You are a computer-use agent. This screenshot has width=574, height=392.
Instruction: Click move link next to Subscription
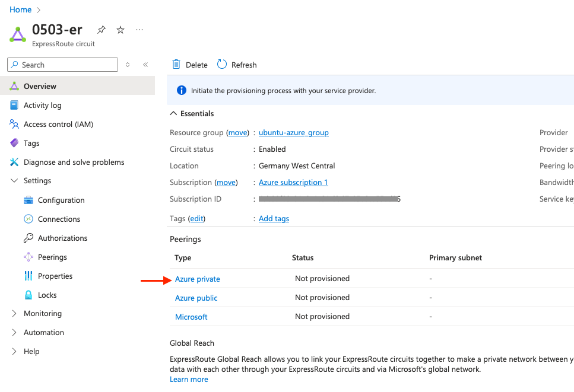tap(226, 183)
